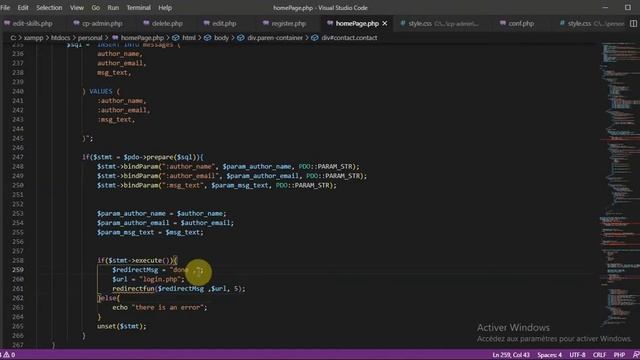640x360 pixels.
Task: Expand div.paren-container breadcrumb symbol
Action: [x=275, y=38]
